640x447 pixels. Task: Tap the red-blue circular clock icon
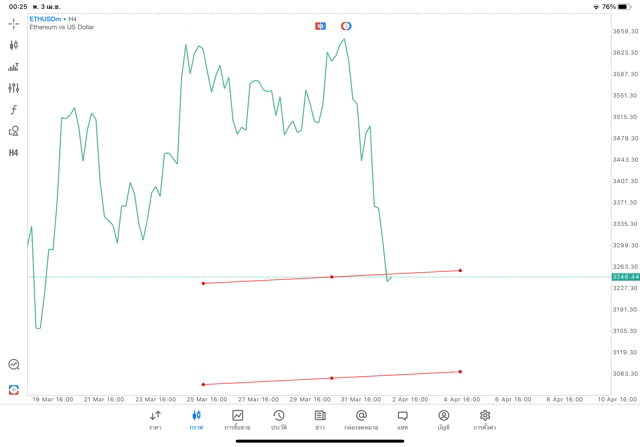click(346, 25)
